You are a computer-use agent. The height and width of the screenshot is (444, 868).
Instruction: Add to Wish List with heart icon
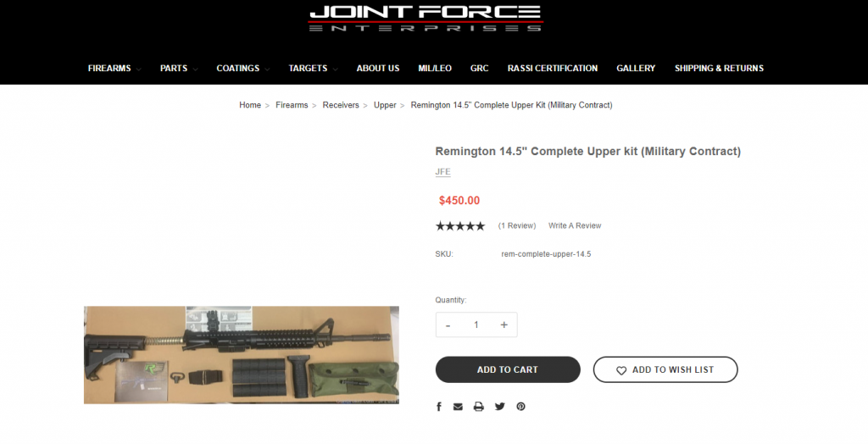tap(665, 369)
